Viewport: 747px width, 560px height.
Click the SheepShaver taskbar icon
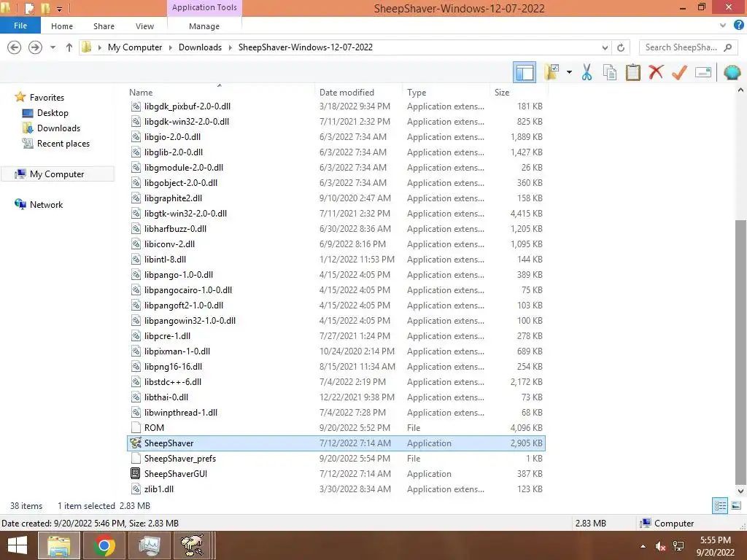pos(192,545)
